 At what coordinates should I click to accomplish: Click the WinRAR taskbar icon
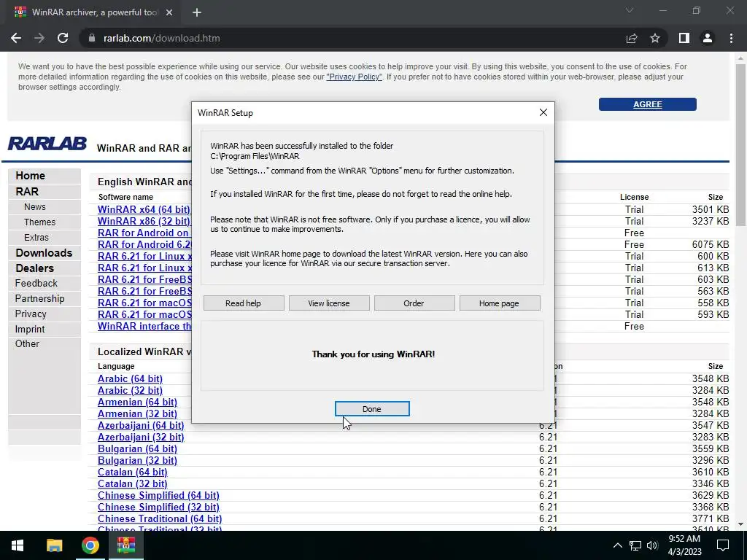(x=126, y=545)
